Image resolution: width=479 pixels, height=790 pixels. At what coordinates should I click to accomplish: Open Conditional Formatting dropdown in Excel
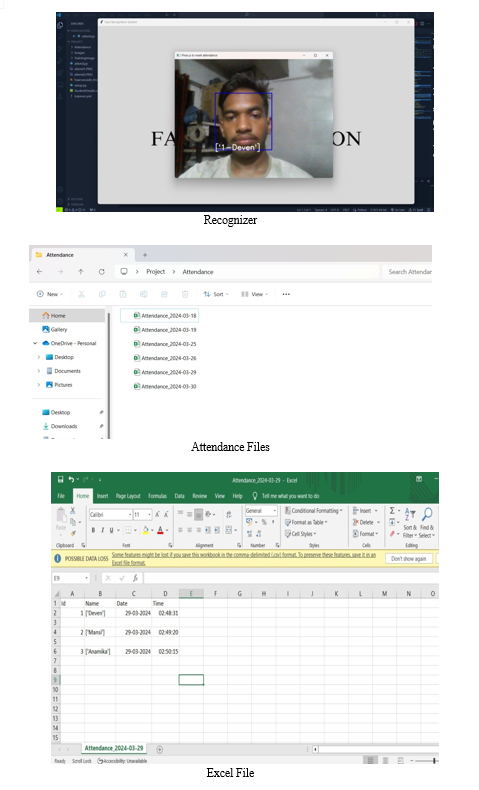314,510
